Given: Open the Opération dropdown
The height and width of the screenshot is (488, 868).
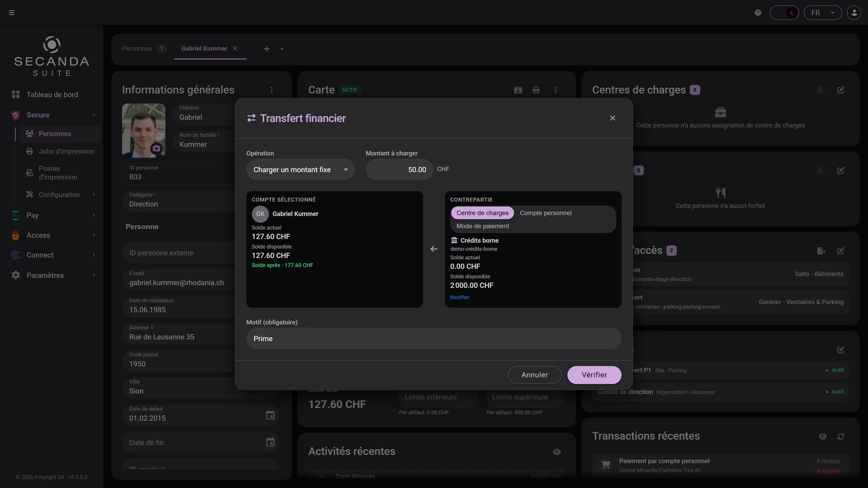Looking at the screenshot, I should (x=301, y=169).
